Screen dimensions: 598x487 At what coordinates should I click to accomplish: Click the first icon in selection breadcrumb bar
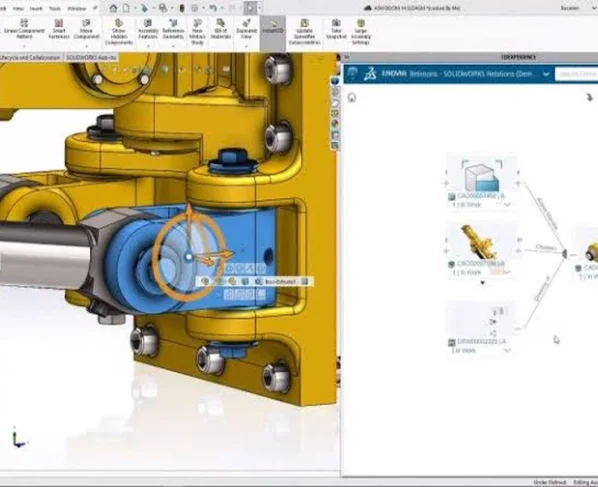pos(205,281)
